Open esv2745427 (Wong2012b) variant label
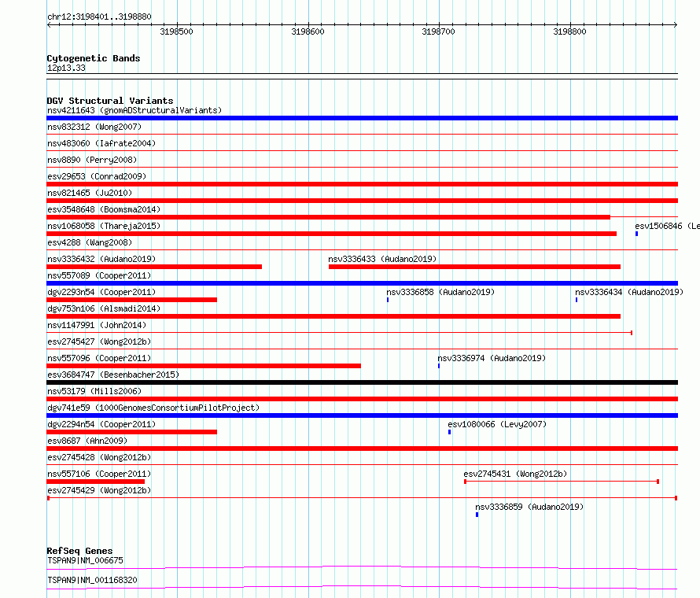Screen dimensions: 700x598 coord(99,341)
